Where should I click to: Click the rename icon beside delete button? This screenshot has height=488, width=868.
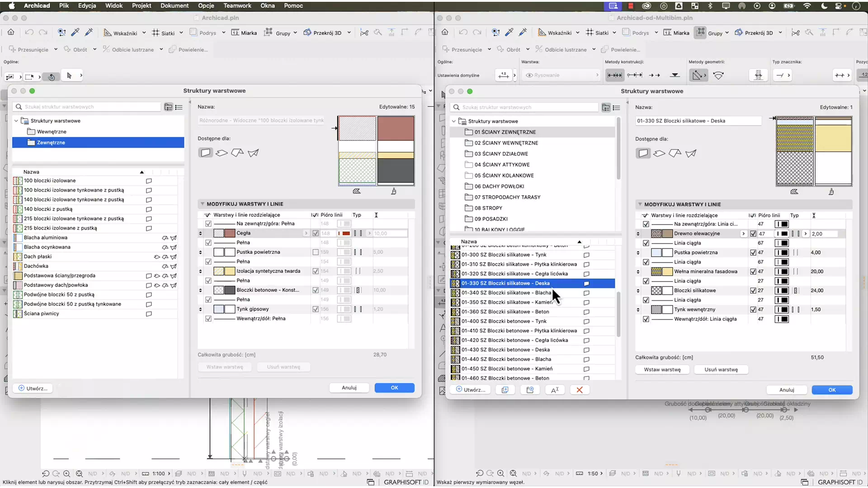pyautogui.click(x=555, y=390)
